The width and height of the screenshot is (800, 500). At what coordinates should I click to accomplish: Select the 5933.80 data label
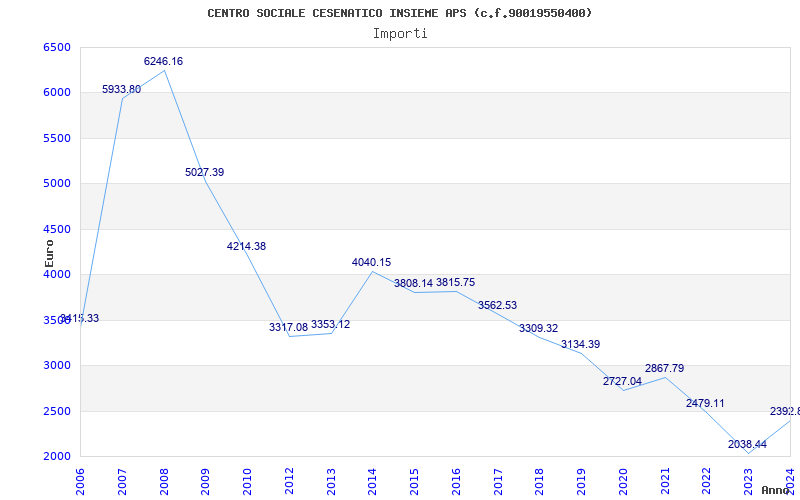click(121, 89)
